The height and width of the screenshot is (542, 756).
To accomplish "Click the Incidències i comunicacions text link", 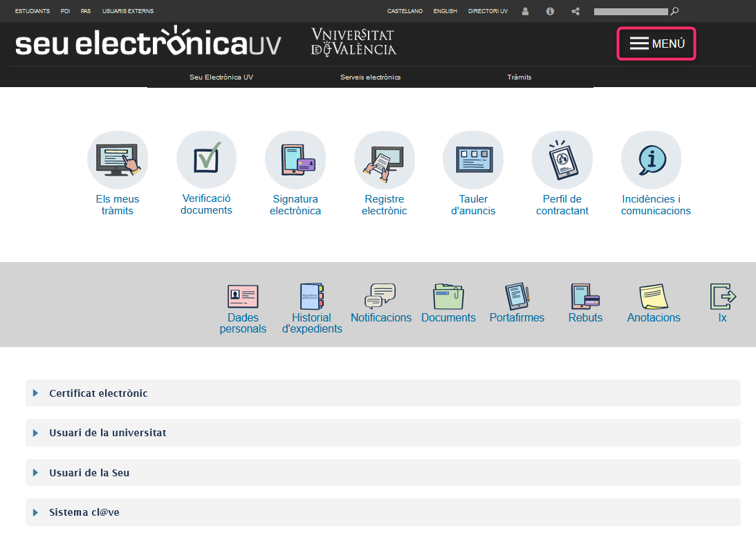I will click(656, 205).
